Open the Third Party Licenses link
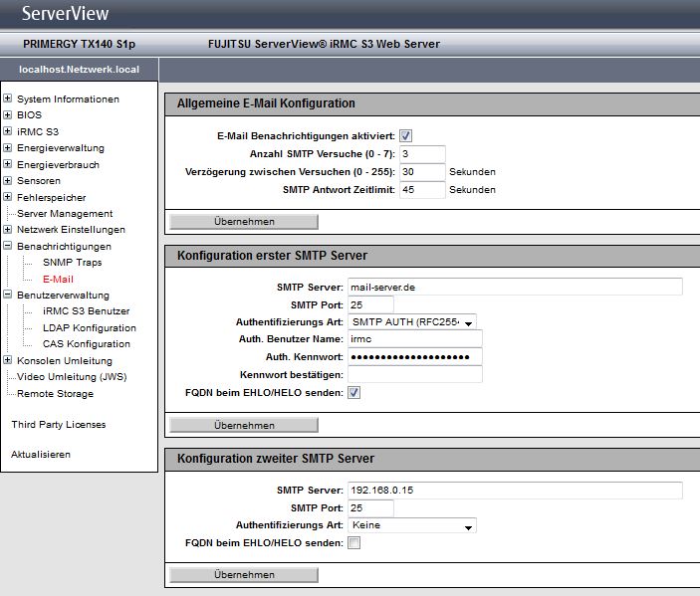 58,425
